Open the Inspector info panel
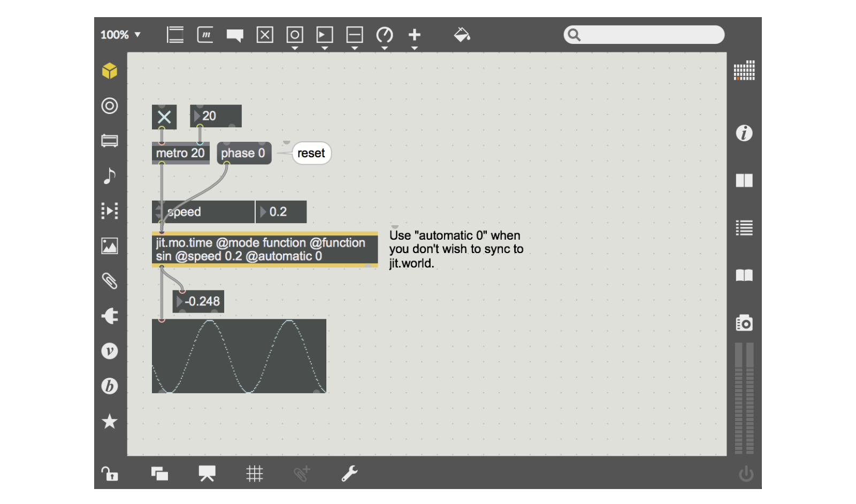This screenshot has height=504, width=856. point(744,133)
